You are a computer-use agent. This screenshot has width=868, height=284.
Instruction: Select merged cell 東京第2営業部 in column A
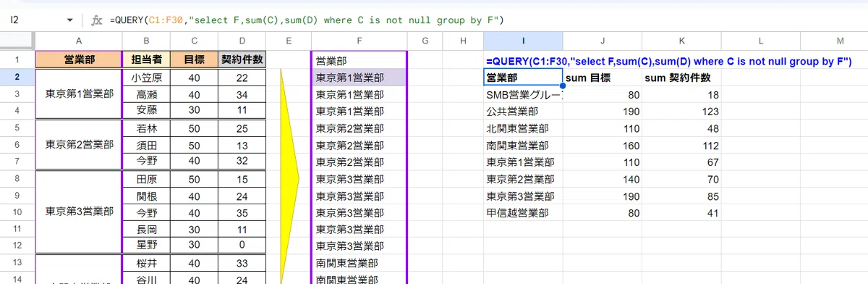[x=78, y=144]
